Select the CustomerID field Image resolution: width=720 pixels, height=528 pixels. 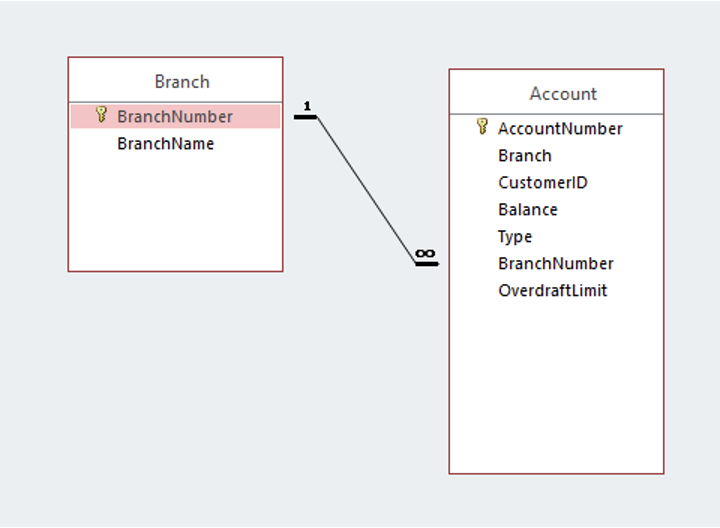click(x=542, y=182)
